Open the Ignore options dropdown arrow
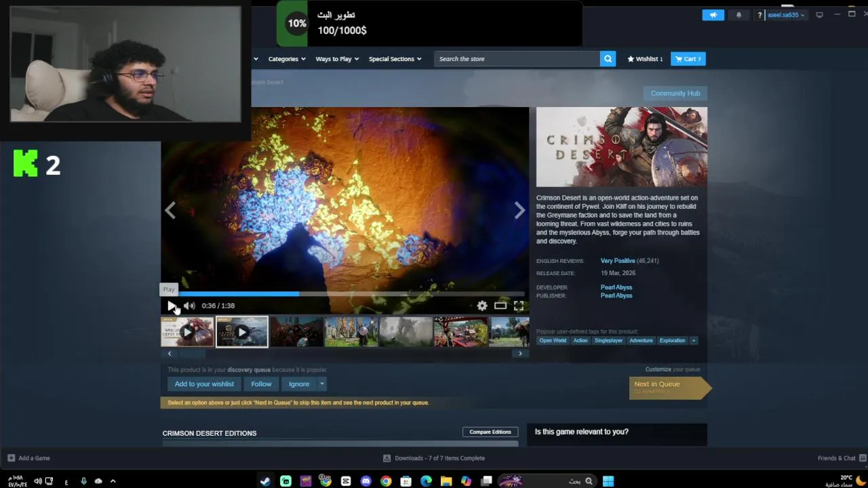Screen dimensions: 868x488 (322, 384)
